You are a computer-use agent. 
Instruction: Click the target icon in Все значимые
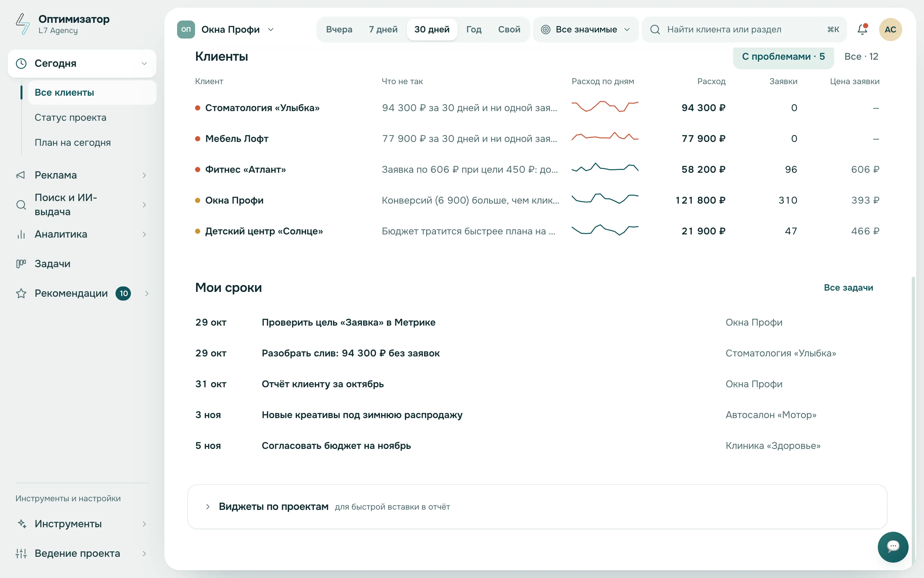pos(546,30)
